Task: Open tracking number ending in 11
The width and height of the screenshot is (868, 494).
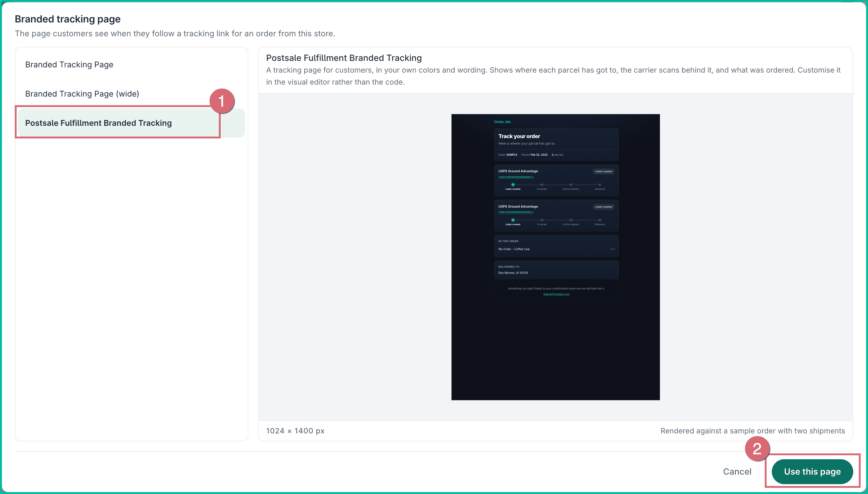Action: tap(516, 177)
